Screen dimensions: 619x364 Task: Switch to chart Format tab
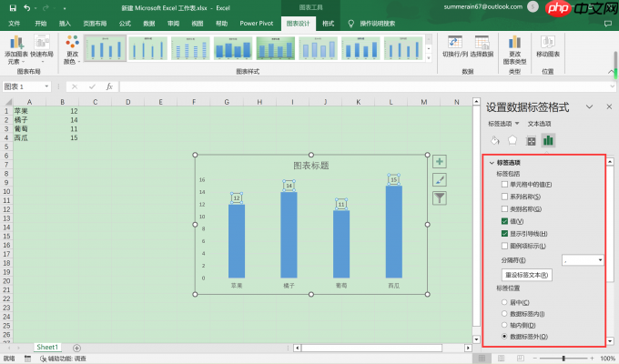[328, 24]
